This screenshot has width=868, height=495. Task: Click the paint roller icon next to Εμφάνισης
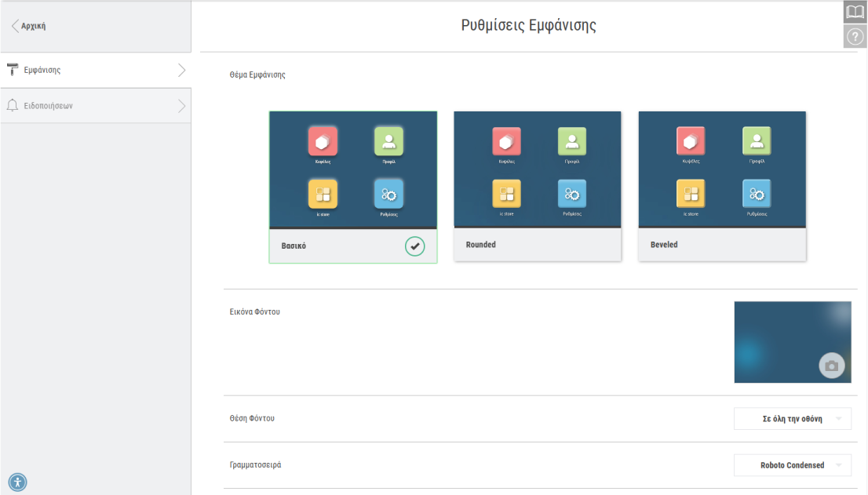[13, 70]
